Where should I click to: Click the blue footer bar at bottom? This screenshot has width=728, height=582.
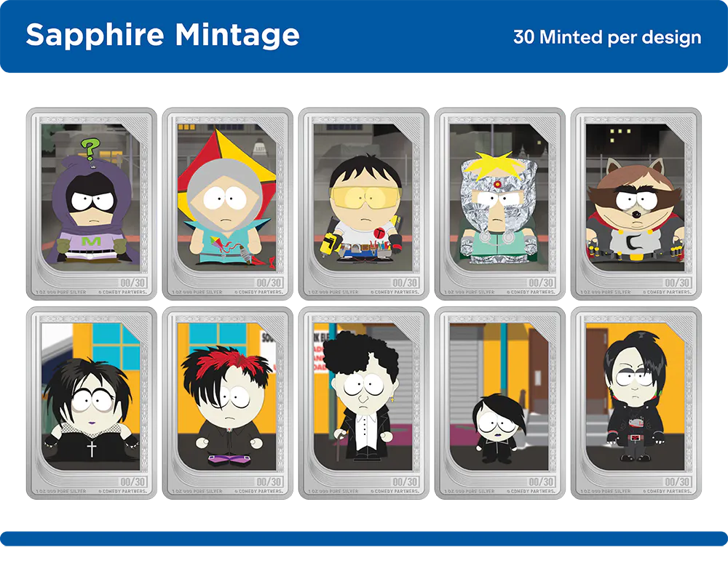pos(364,538)
